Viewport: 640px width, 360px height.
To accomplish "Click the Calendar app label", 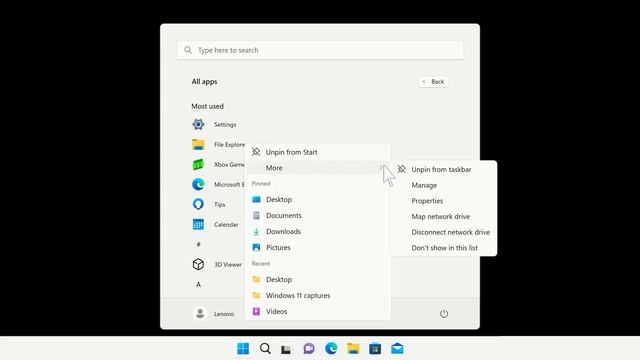I will [226, 224].
